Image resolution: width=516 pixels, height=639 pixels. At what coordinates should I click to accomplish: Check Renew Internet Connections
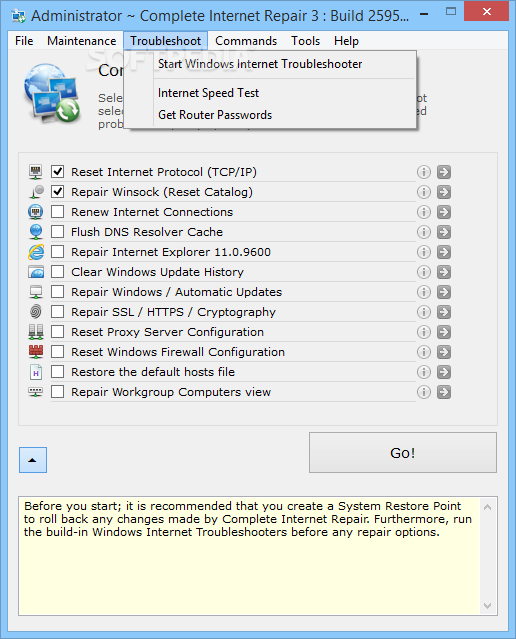coord(57,212)
